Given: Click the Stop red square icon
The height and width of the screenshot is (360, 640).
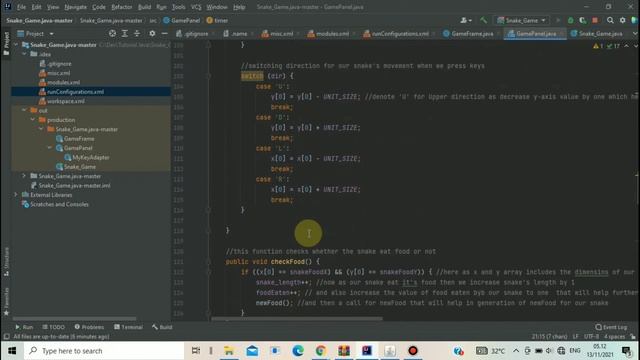Looking at the screenshot, I should click(x=595, y=20).
